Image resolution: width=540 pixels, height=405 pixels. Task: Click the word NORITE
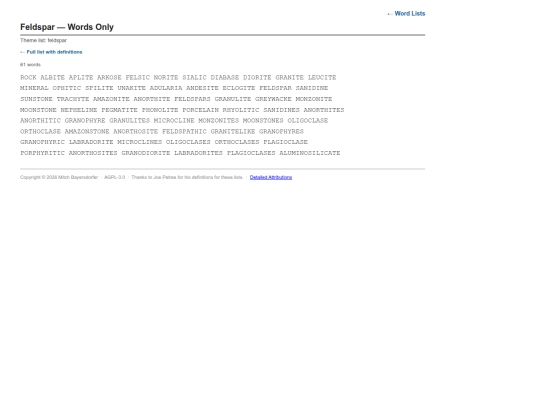tap(166, 77)
